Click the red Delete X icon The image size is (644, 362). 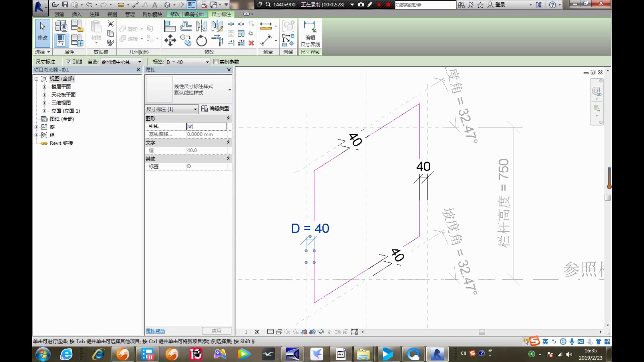[251, 43]
